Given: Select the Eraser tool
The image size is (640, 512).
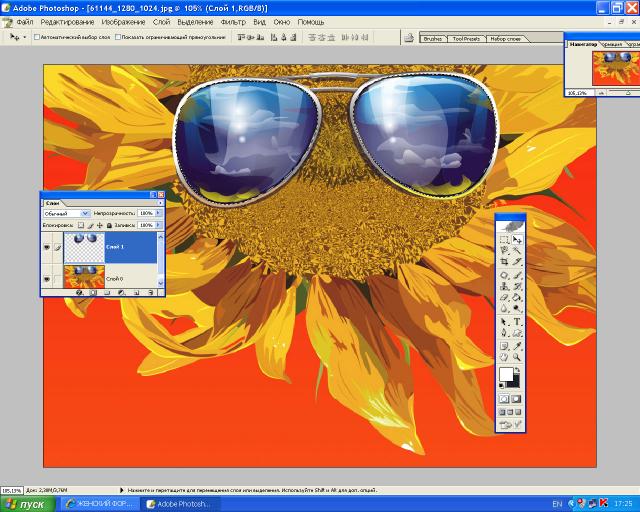Looking at the screenshot, I should [x=504, y=298].
